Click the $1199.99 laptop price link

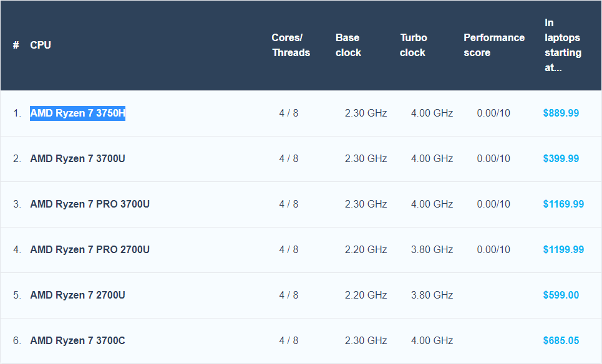(x=563, y=250)
